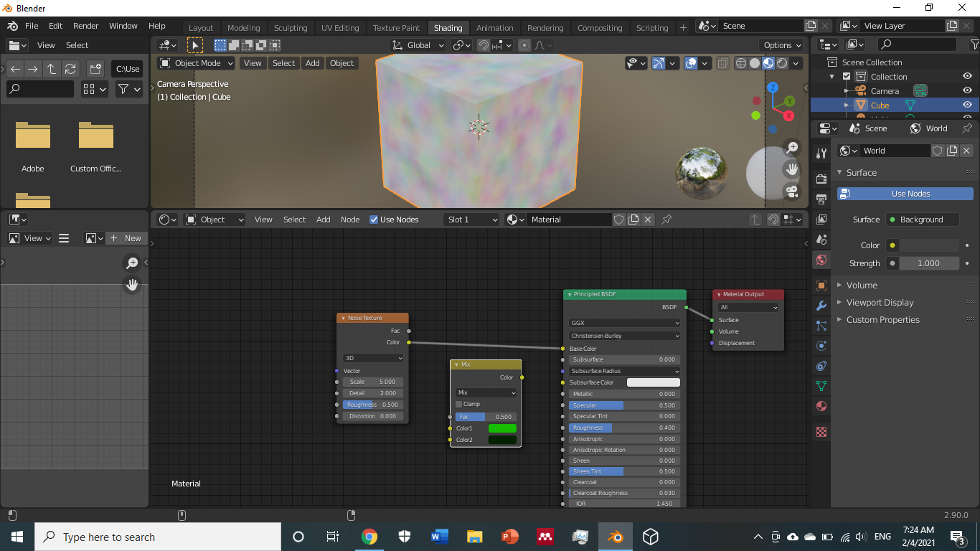
Task: Open Chrome from the taskbar
Action: coord(369,537)
